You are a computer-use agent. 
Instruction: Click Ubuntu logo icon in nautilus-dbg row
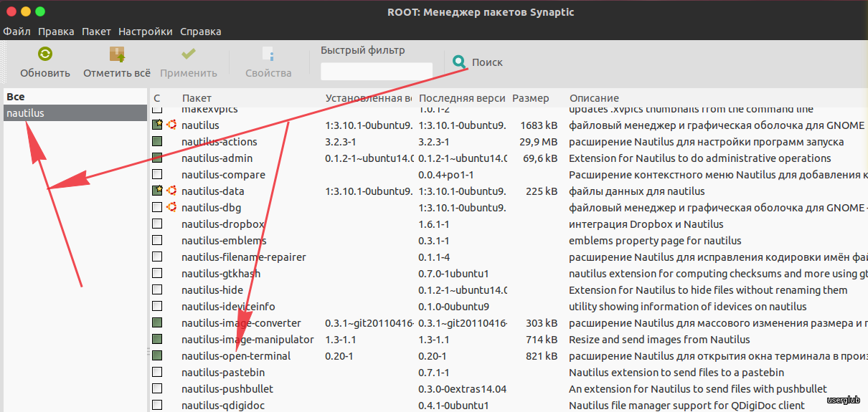tap(172, 207)
